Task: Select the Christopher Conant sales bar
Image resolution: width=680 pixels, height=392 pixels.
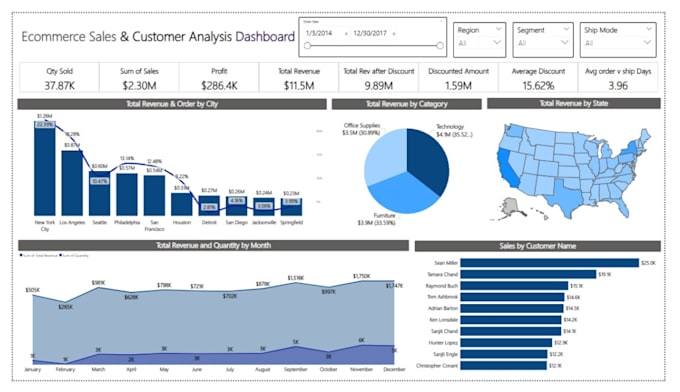Action: click(x=503, y=366)
